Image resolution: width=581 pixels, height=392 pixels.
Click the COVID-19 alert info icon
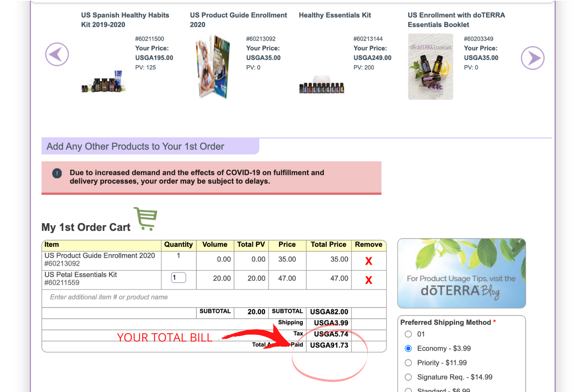pos(57,173)
